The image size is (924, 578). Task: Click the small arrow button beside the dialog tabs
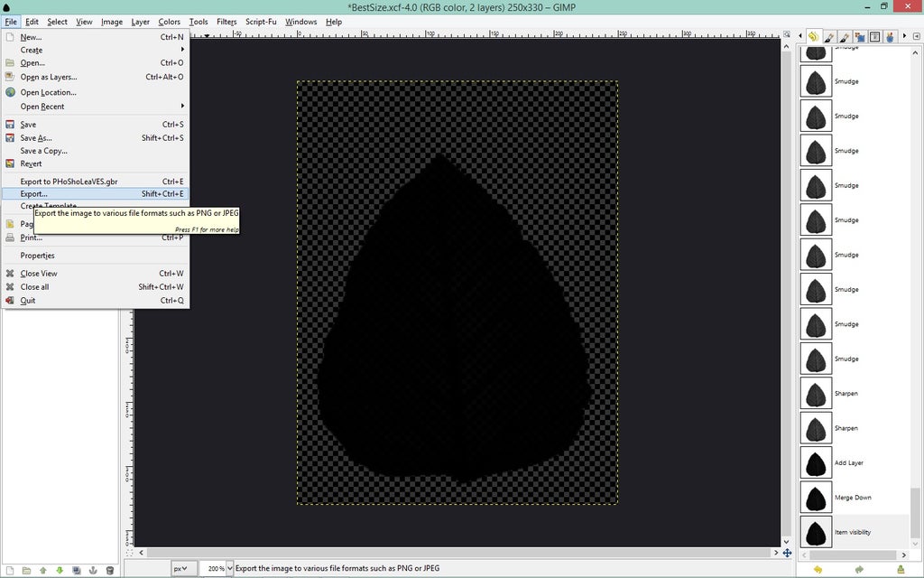coord(904,36)
